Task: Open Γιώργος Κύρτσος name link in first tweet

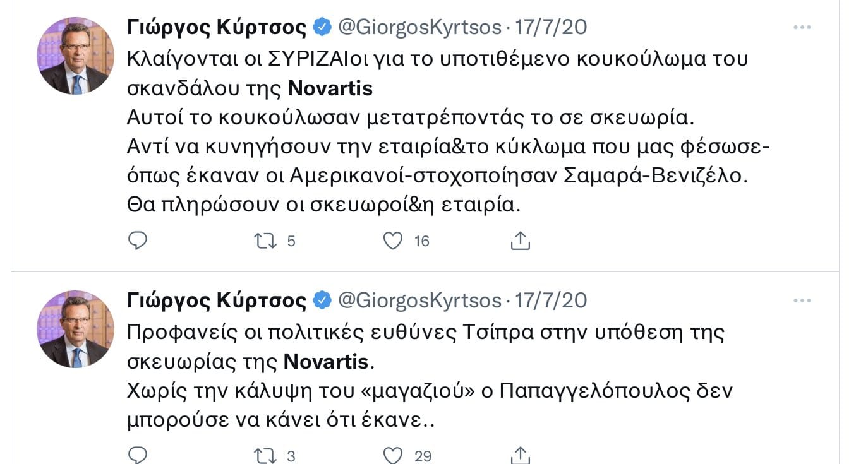Action: (217, 27)
